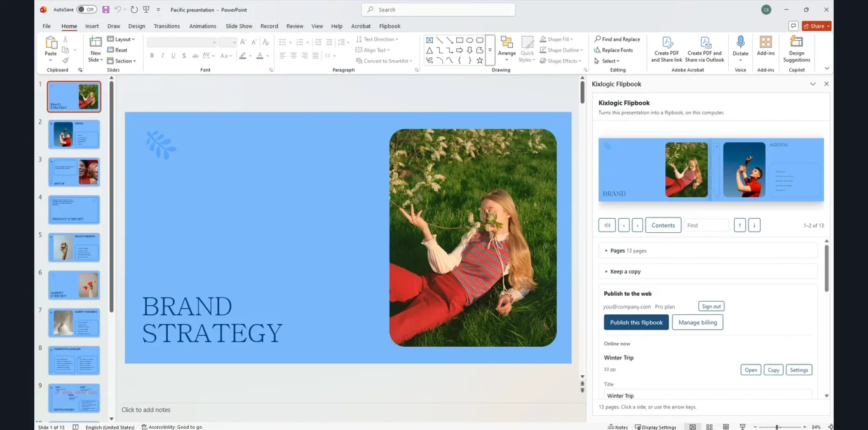This screenshot has height=430, width=868.
Task: Click Replace Fonts
Action: tap(613, 50)
